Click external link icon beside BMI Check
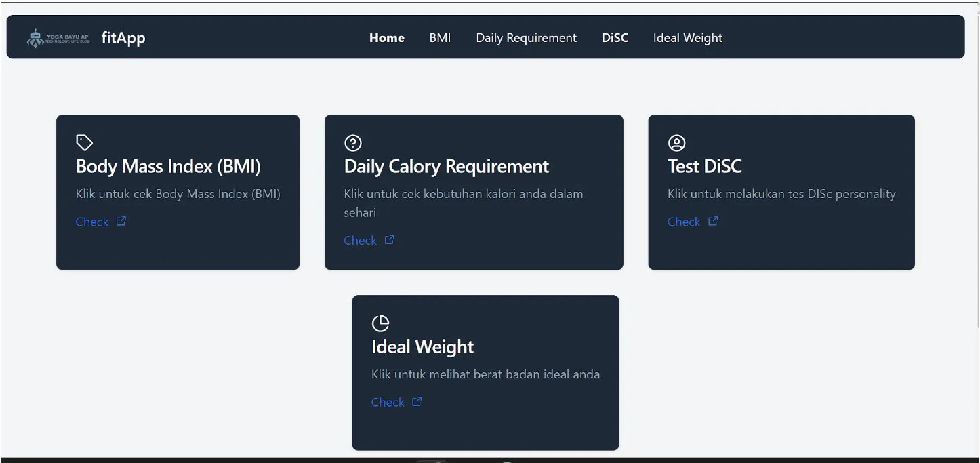Screen dimensions: 980x463 coord(121,221)
